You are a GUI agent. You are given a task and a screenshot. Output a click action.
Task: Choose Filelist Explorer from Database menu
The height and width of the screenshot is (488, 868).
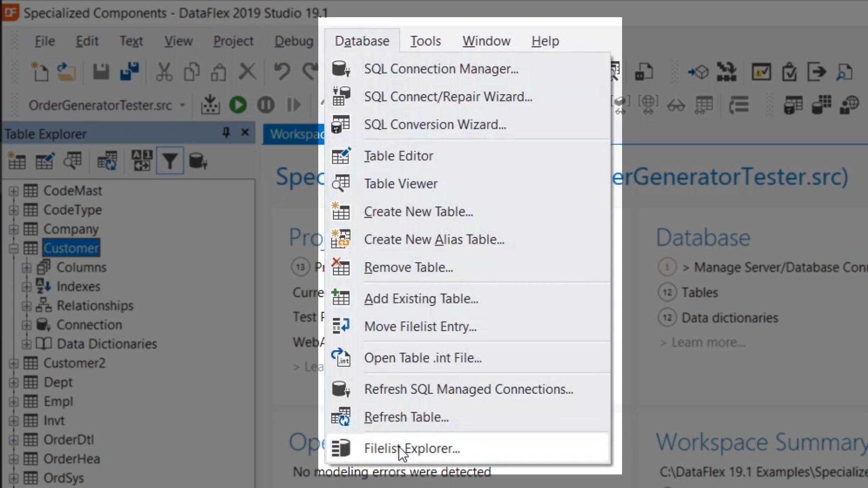click(411, 448)
